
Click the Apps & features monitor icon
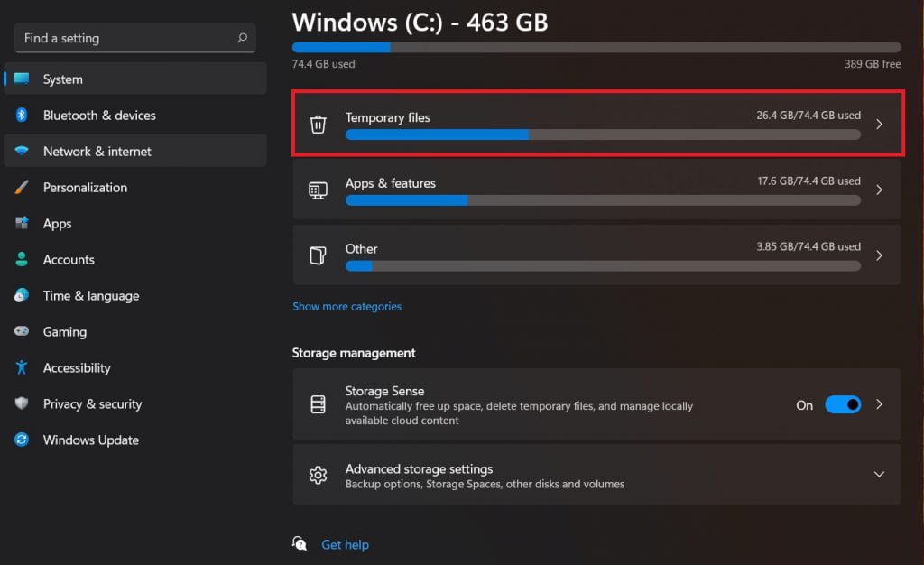(x=319, y=190)
